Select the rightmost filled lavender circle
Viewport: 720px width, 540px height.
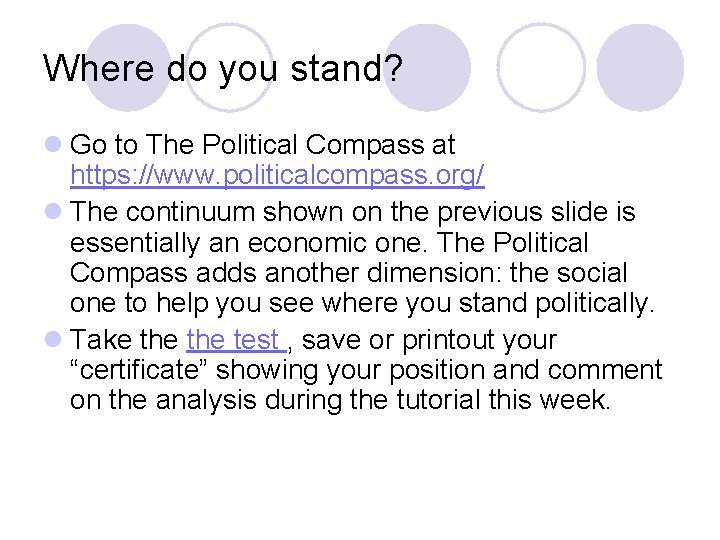(x=641, y=68)
